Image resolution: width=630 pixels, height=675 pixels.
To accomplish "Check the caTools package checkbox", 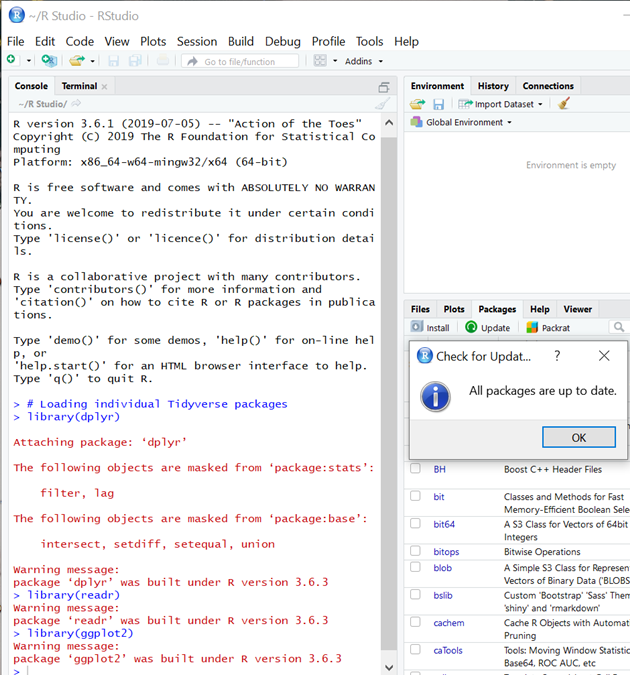I will tap(415, 649).
